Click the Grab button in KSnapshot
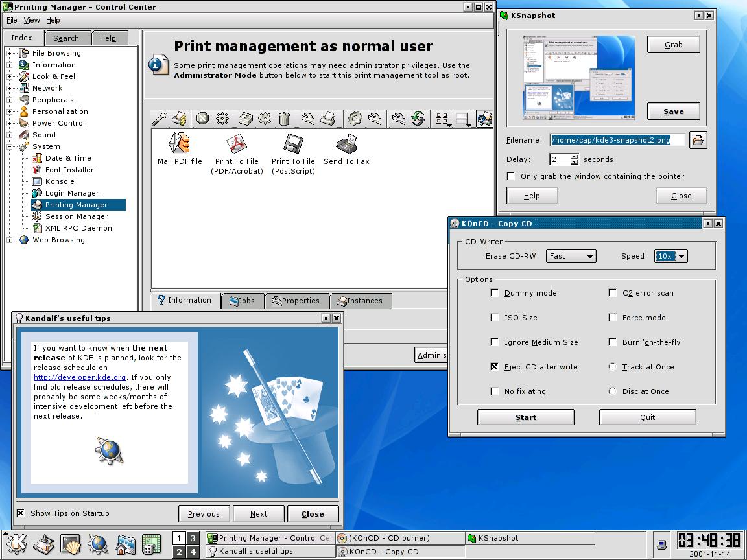This screenshot has height=560, width=747. (673, 45)
